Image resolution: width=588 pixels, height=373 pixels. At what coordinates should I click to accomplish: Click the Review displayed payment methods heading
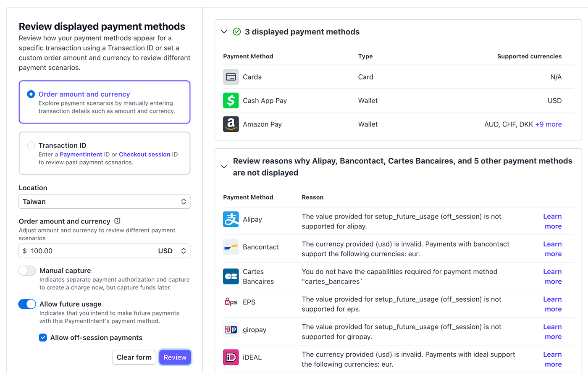coord(102,26)
